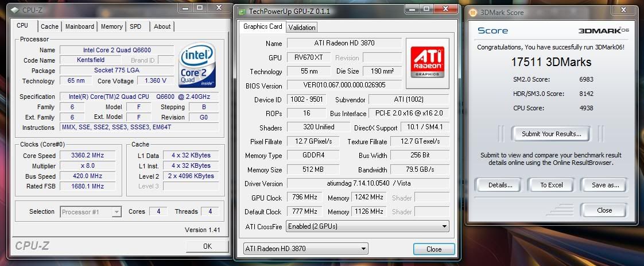This screenshot has height=266, width=644.
Task: Click the Shaders value 320 Unified
Action: click(x=319, y=127)
